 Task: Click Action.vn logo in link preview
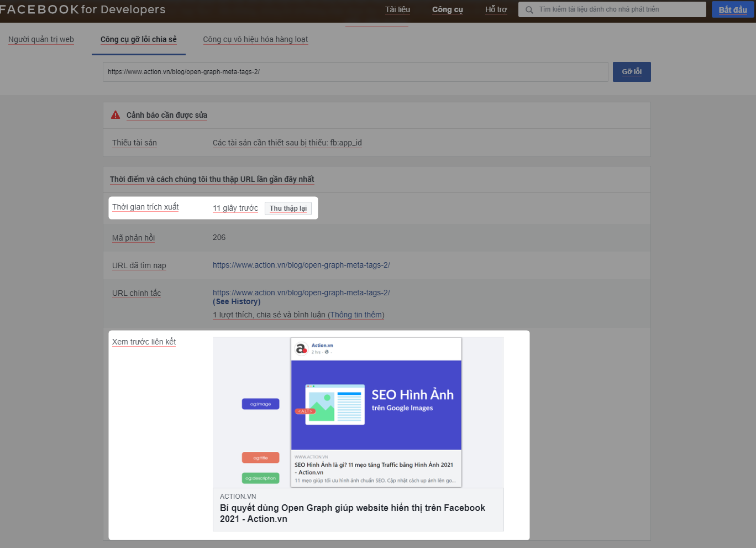click(301, 348)
